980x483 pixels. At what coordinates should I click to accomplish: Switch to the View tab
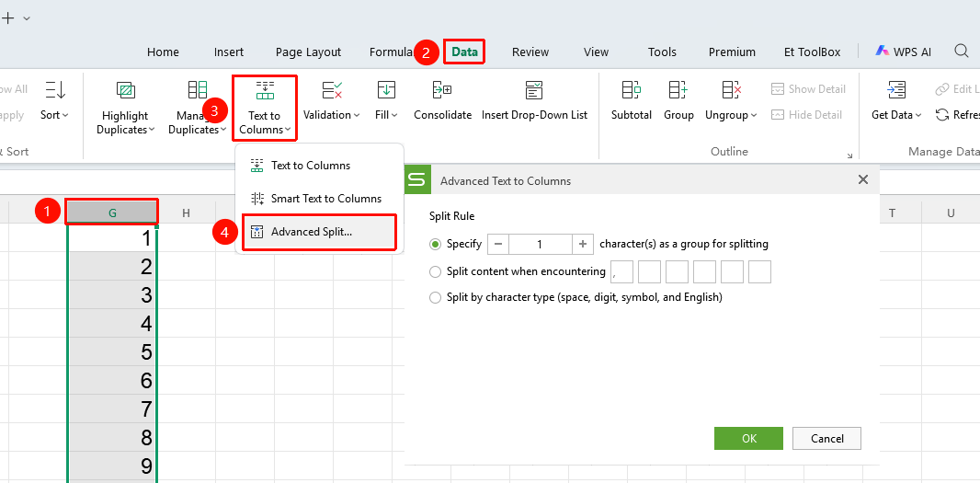pos(596,52)
